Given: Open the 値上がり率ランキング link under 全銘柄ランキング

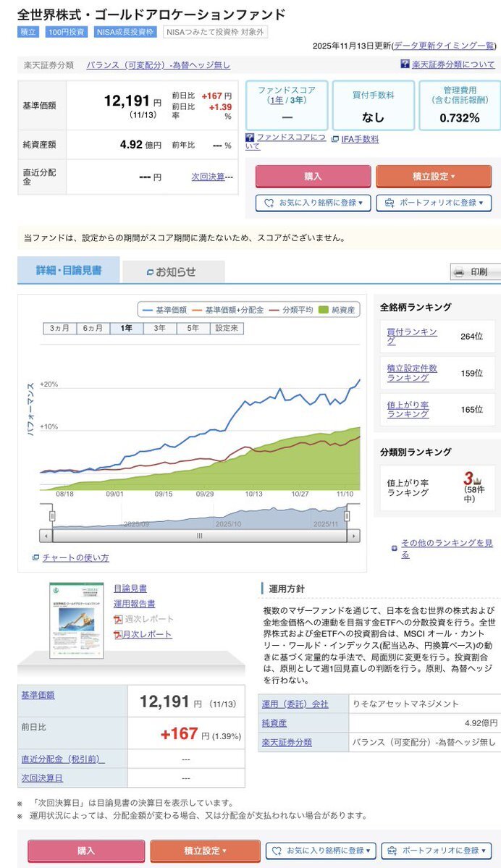Looking at the screenshot, I should point(408,409).
